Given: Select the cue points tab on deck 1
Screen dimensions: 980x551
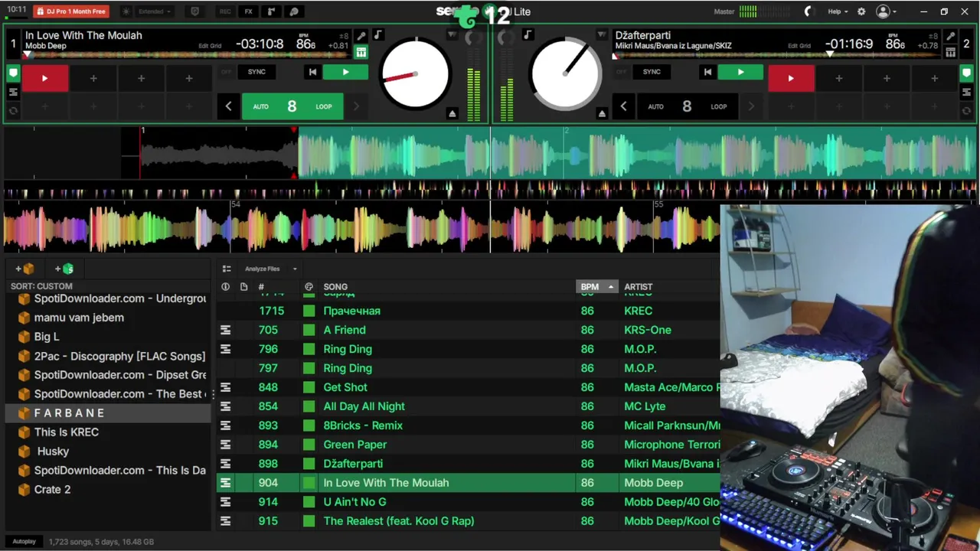Looking at the screenshot, I should tap(13, 73).
